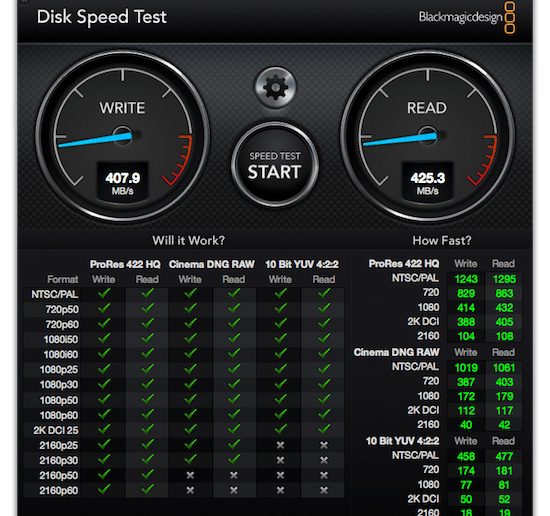
Task: Click 10 Bit YUV read cross for 2160p50
Action: click(x=324, y=475)
